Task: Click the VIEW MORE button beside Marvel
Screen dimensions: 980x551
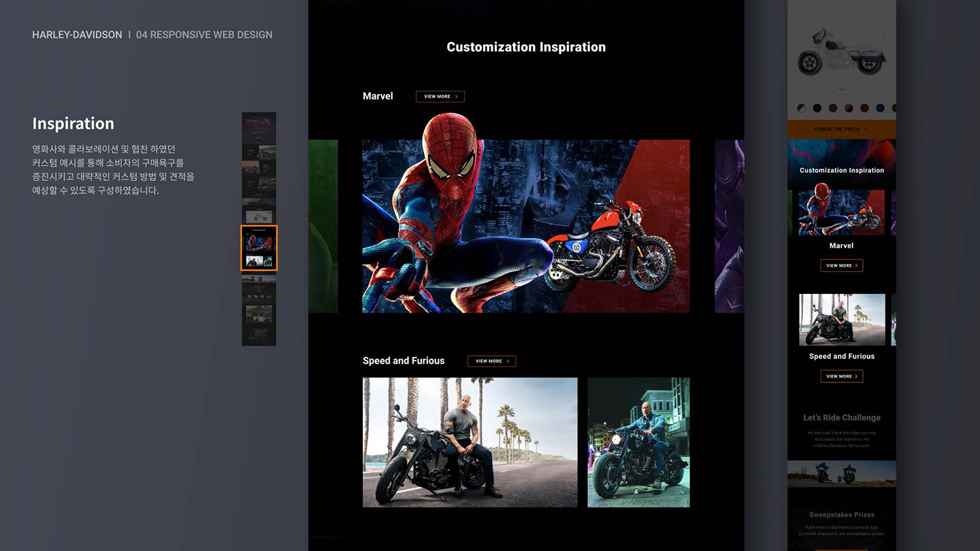Action: [440, 97]
